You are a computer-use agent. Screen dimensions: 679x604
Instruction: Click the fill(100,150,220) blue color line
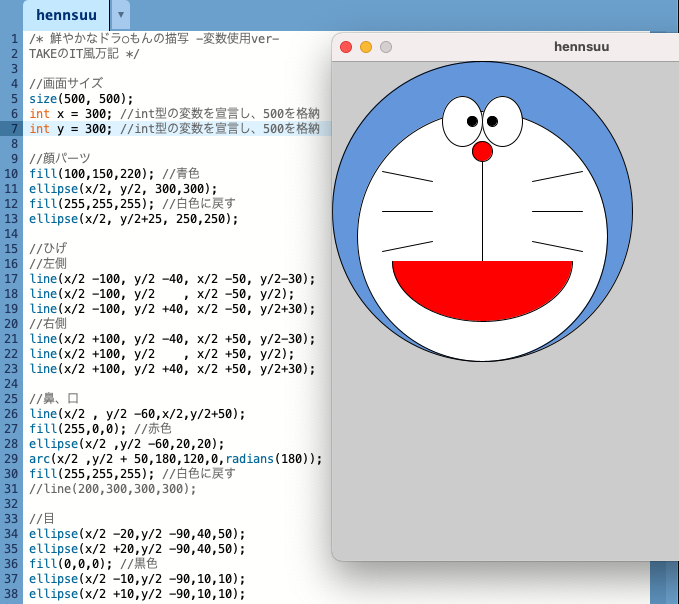click(114, 174)
